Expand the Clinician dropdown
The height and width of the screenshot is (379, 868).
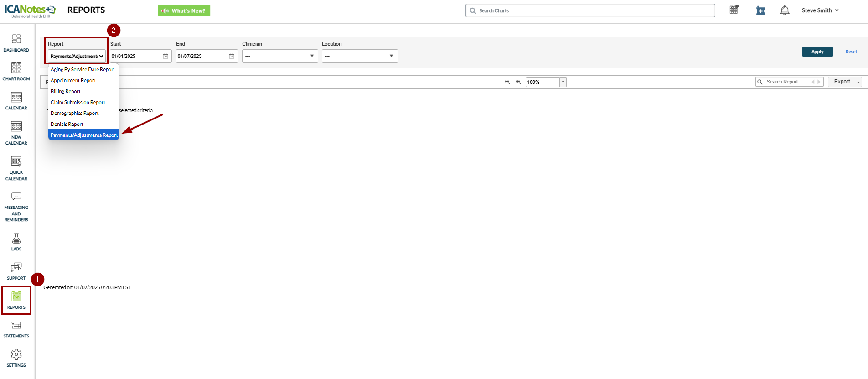[280, 56]
